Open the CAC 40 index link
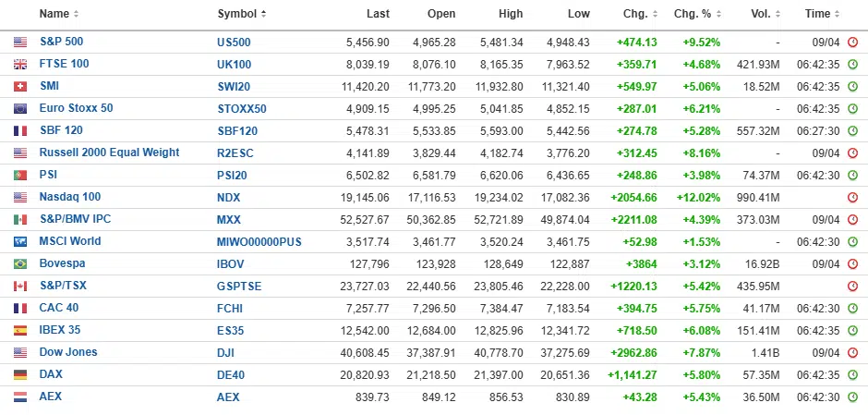Viewport: 868px width, 415px height. [58, 308]
